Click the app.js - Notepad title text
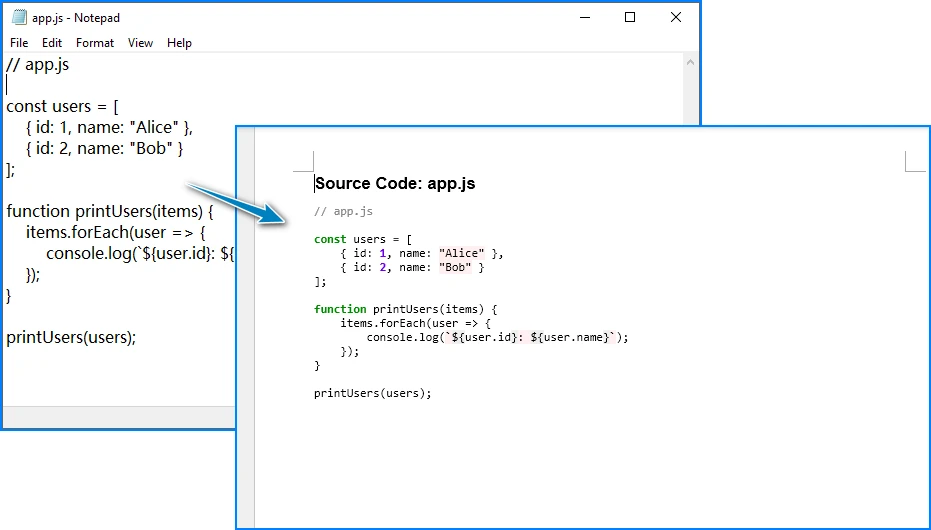Screen dimensions: 931x530 pyautogui.click(x=76, y=18)
